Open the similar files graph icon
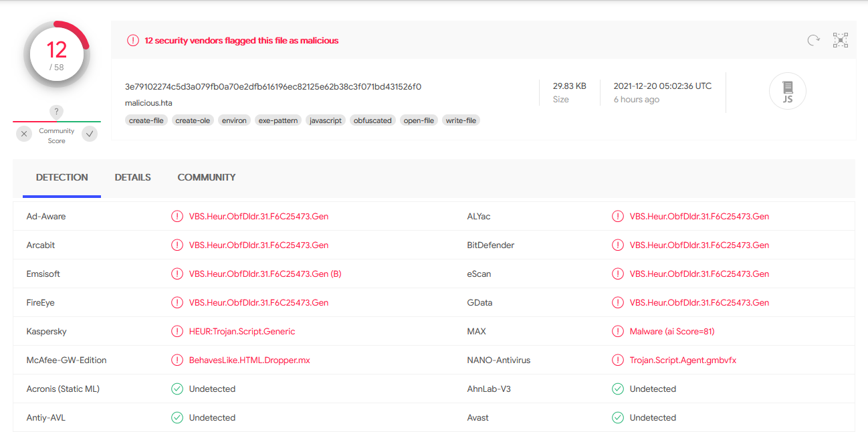 click(841, 40)
